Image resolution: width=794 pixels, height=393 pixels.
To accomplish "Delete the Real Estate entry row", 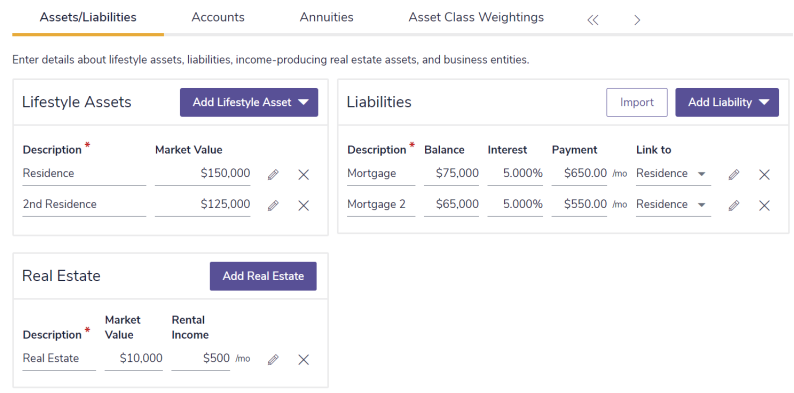I will pyautogui.click(x=303, y=360).
